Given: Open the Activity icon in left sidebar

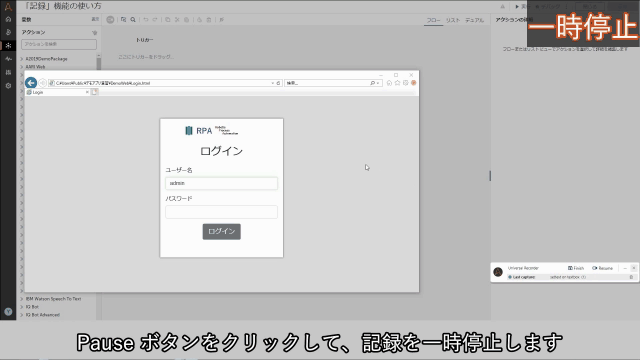Looking at the screenshot, I should [x=8, y=59].
